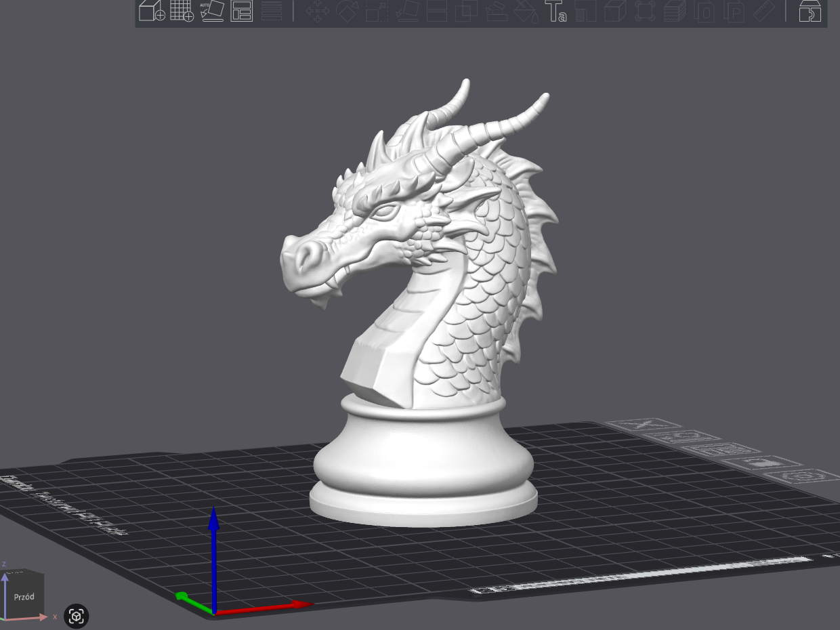Select the Text shape tool labeled Ta

click(x=556, y=12)
